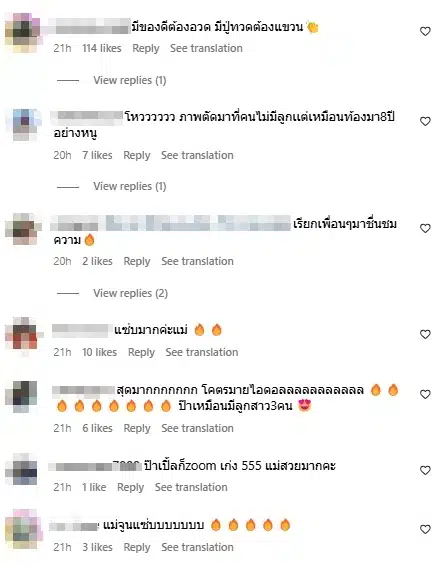Viewport: 440px width, 566px height.
Task: Open avatar of the 10 likes commenter
Action: coord(22,336)
